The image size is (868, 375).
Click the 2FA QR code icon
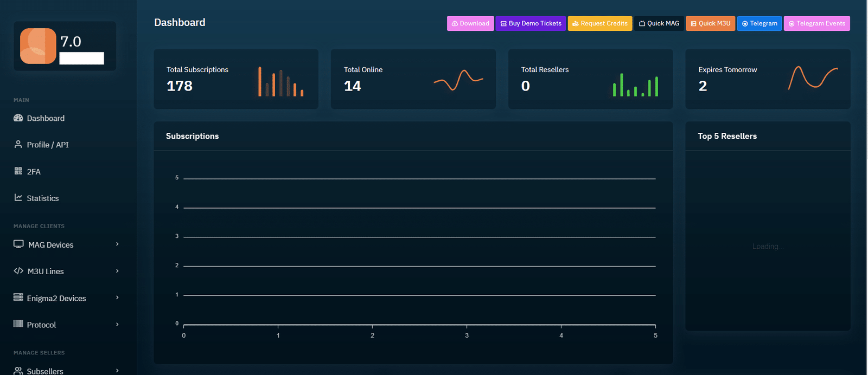[18, 171]
